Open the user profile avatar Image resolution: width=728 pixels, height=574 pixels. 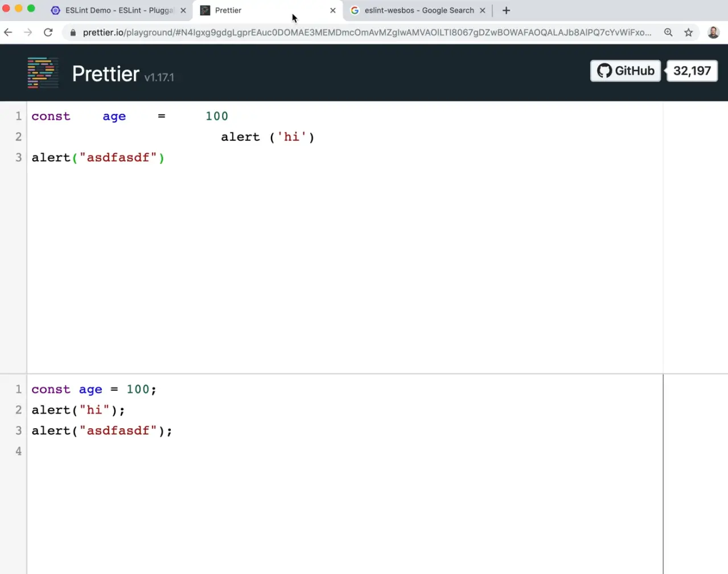click(x=713, y=32)
